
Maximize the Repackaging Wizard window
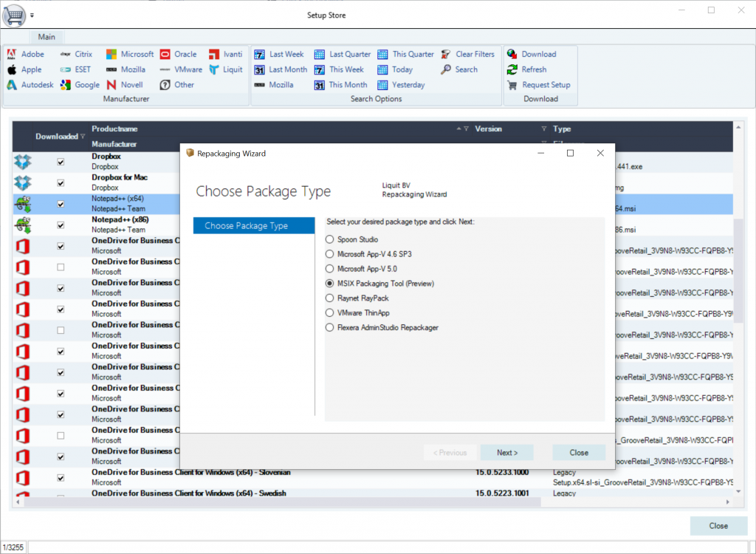[570, 153]
